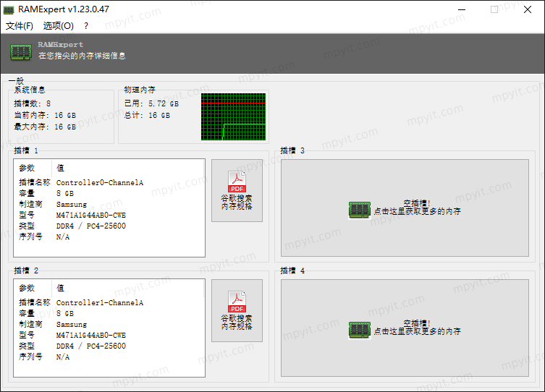Minimize the RAMExpert window
This screenshot has height=392, width=545.
click(x=462, y=9)
